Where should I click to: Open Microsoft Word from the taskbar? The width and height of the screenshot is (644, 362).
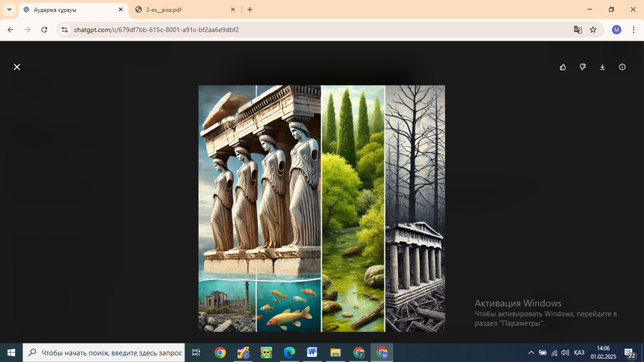[x=312, y=352]
